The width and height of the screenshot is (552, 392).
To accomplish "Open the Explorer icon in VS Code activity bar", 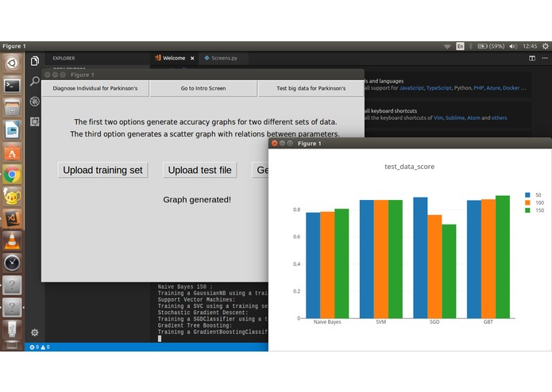I will (x=34, y=61).
